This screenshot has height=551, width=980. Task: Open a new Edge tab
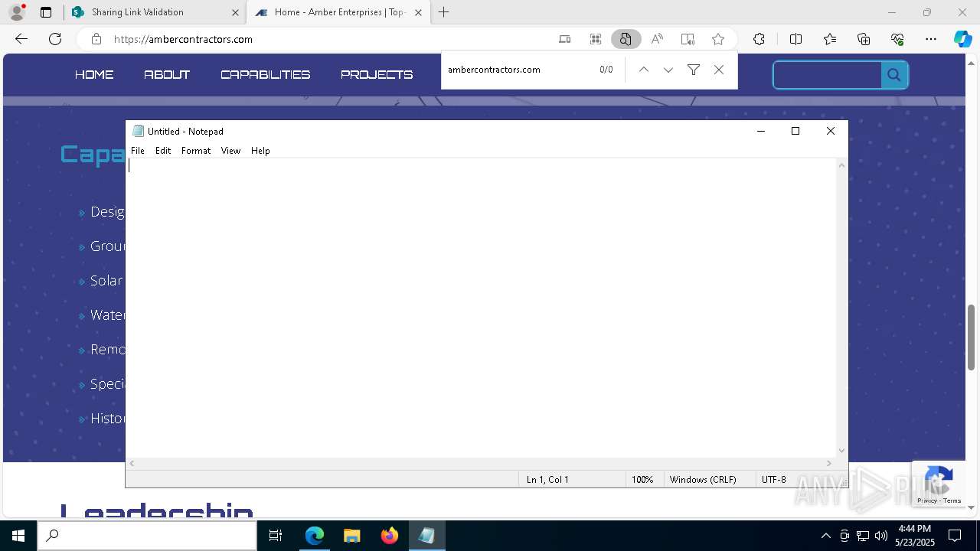coord(444,12)
